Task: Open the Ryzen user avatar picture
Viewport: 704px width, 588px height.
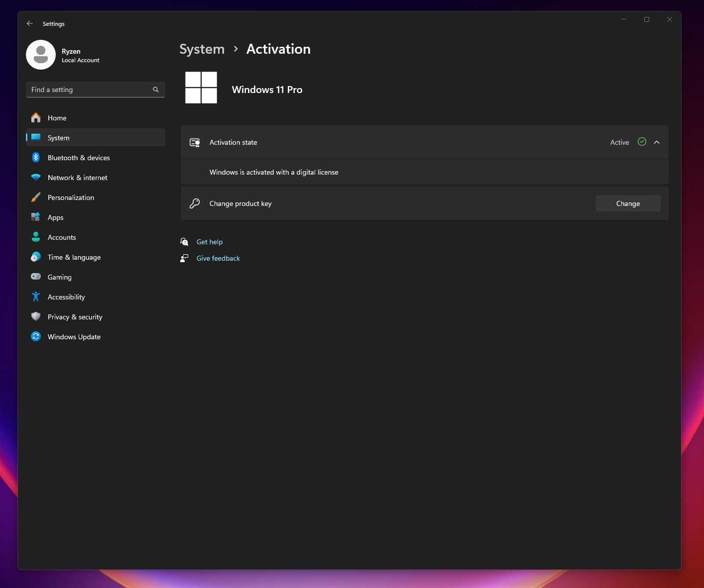Action: 41,55
